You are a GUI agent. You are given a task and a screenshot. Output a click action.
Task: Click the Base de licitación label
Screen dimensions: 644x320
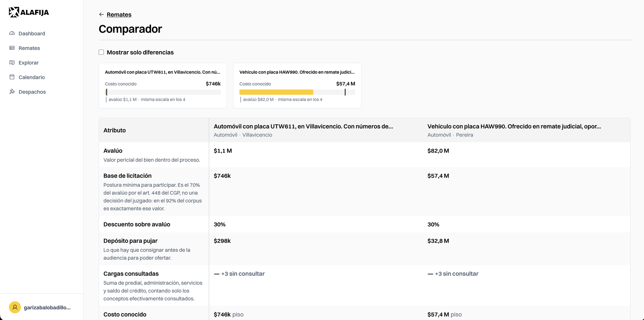128,176
